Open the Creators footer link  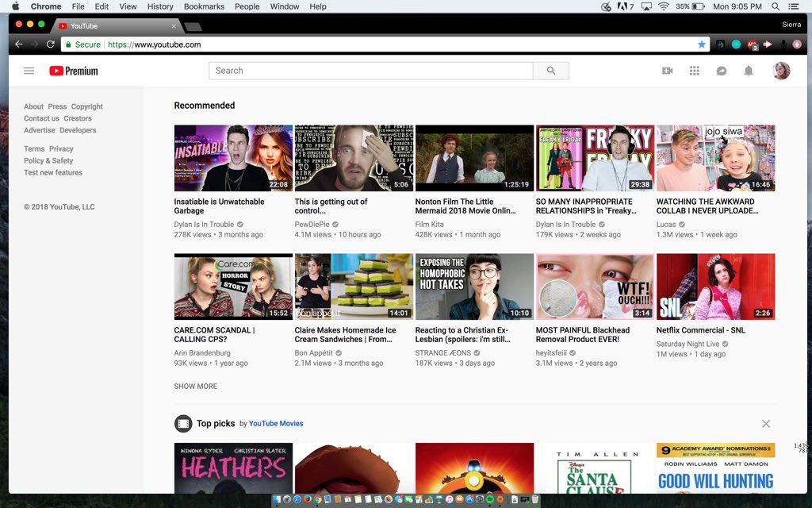click(x=78, y=118)
